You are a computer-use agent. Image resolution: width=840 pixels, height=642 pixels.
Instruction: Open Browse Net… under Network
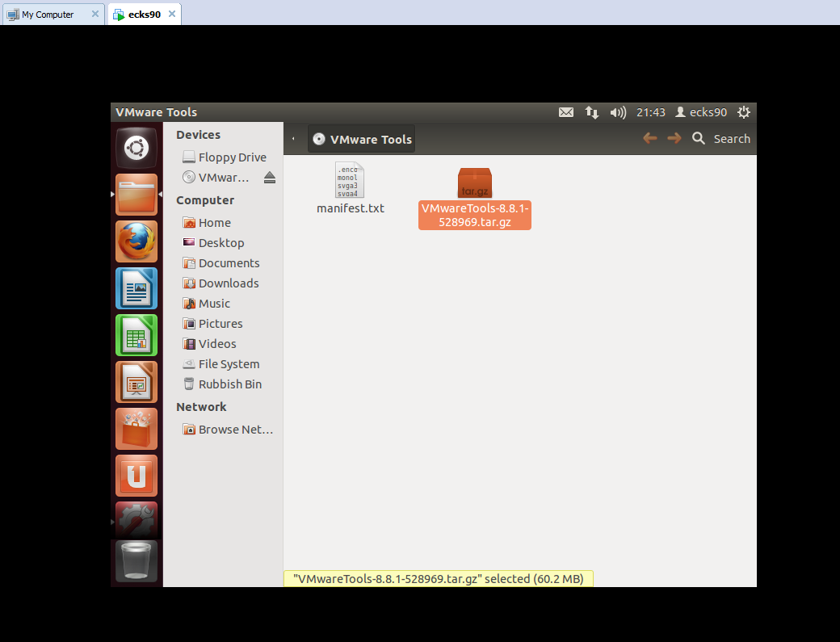(x=228, y=430)
